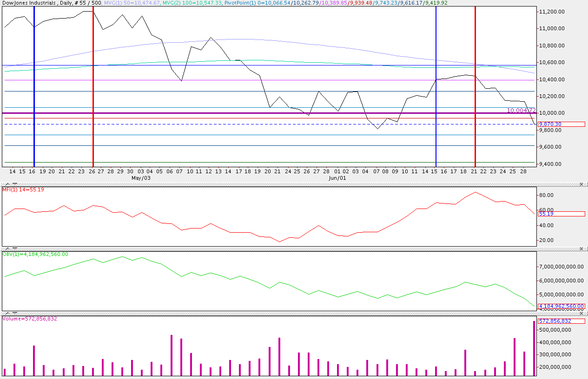
Task: Select the thick blue vertical line near April 16
Action: click(x=34, y=87)
